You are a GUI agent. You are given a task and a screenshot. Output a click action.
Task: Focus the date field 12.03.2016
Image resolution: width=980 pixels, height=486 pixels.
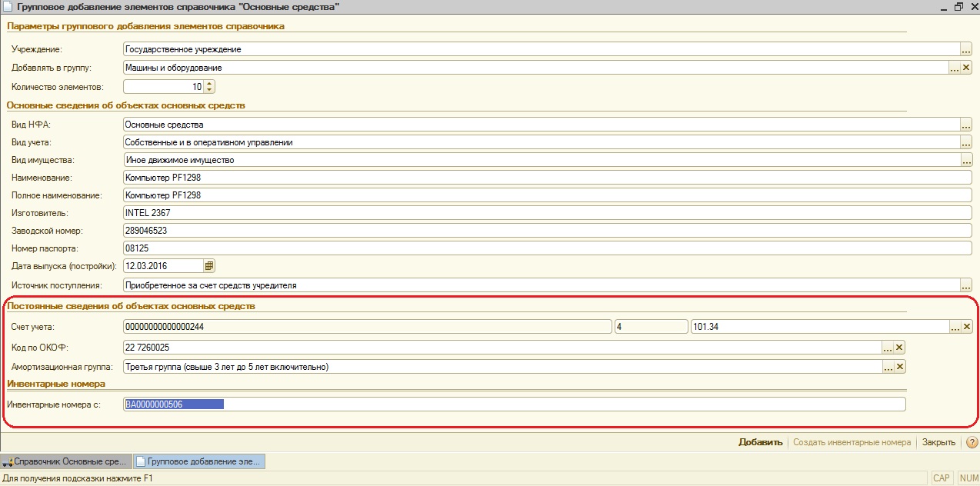pyautogui.click(x=162, y=266)
